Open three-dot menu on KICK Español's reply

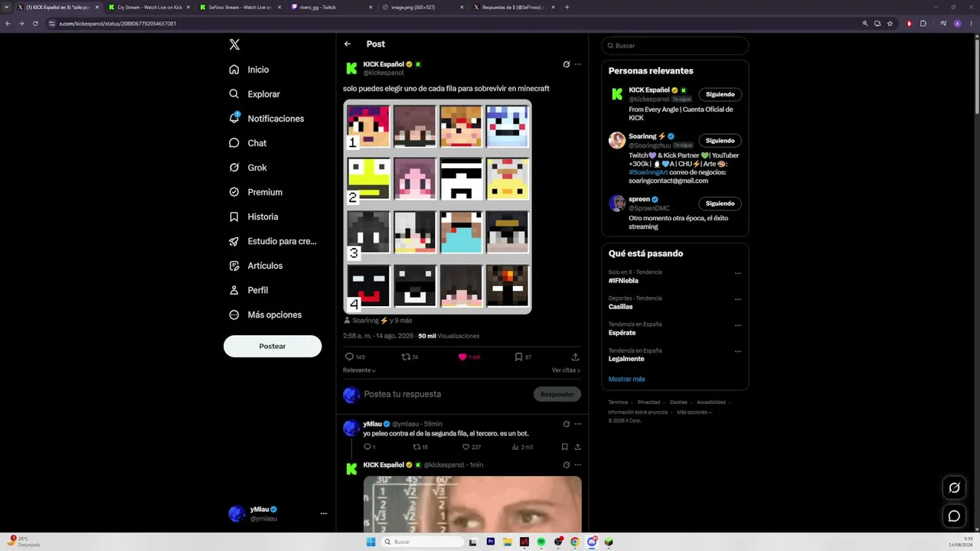click(578, 465)
